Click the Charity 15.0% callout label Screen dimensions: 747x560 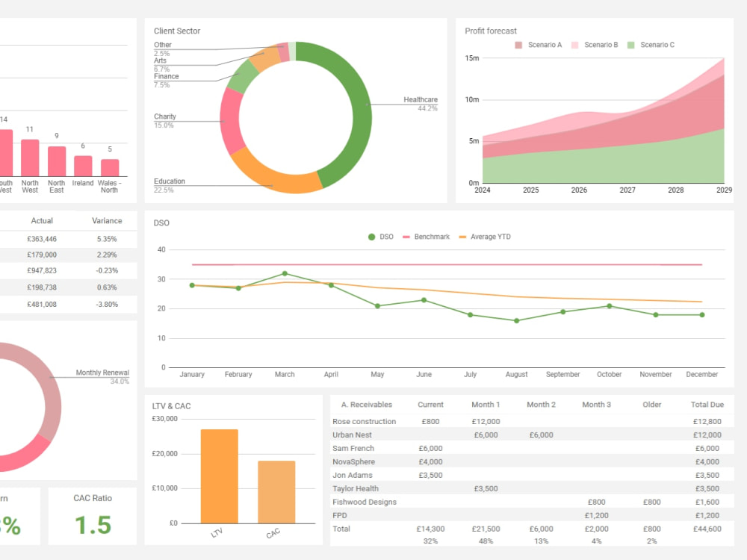coord(165,120)
